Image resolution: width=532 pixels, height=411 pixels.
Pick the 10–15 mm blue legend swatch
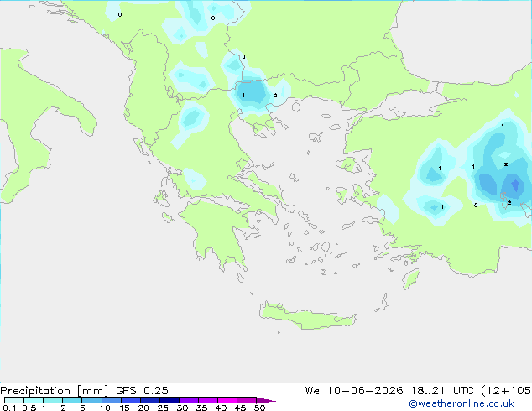coord(111,400)
